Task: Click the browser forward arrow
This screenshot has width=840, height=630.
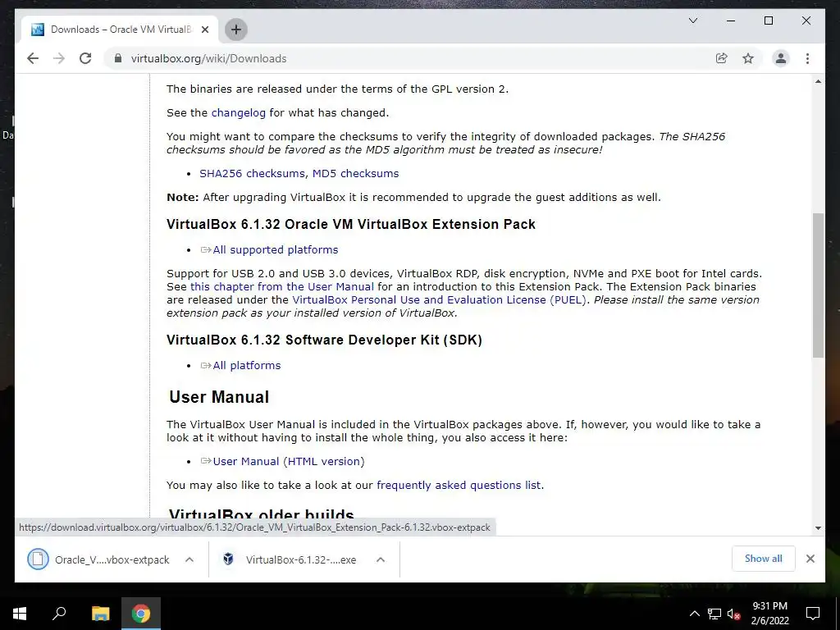Action: coord(59,58)
